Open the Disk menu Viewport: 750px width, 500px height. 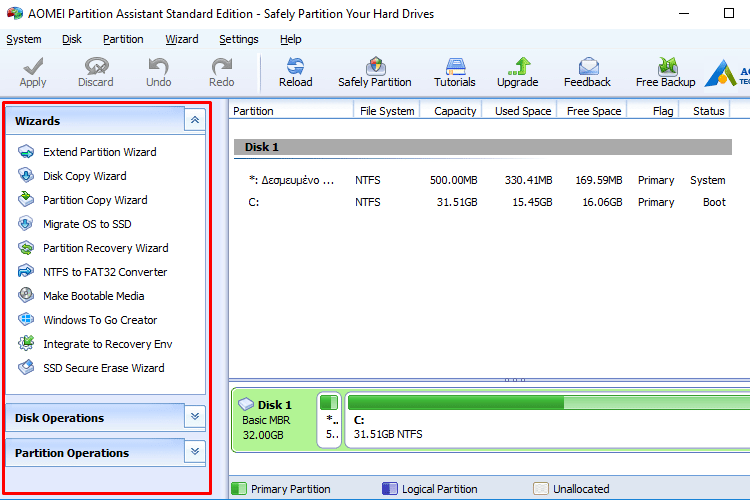click(x=72, y=39)
